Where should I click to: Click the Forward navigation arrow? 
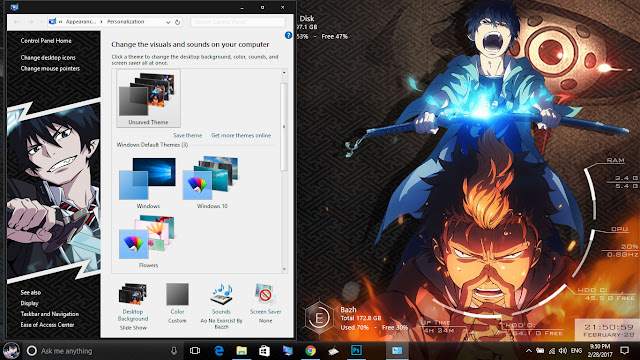(x=30, y=22)
